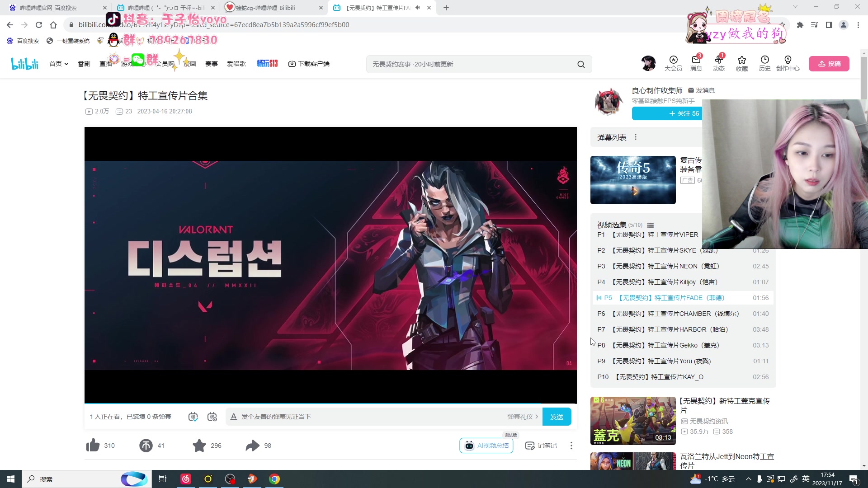Reload the page
This screenshot has height=488, width=868.
point(39,25)
